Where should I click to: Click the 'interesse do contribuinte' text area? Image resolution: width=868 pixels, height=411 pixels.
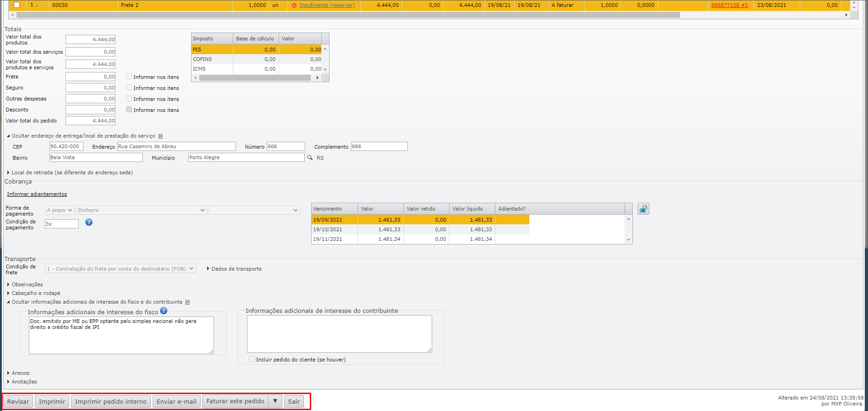pyautogui.click(x=340, y=334)
